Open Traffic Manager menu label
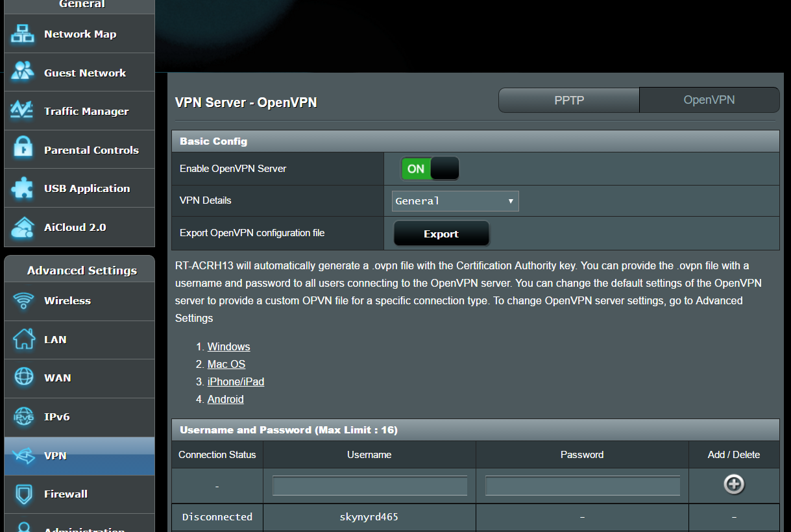The height and width of the screenshot is (532, 791). pos(86,112)
